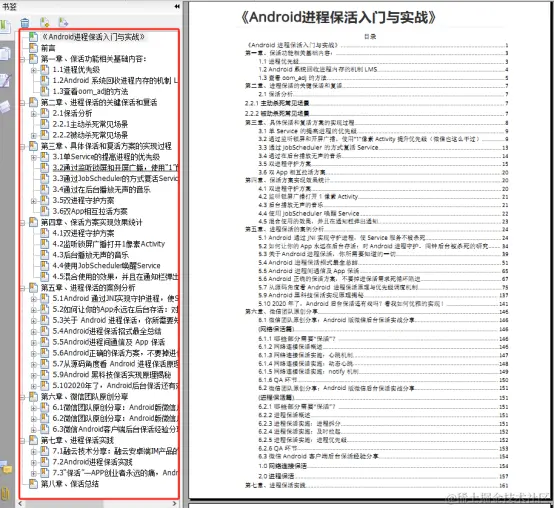This screenshot has width=554, height=509.
Task: Click the bookmark page-with-arrow icon beside the add icon
Action: tap(63, 23)
